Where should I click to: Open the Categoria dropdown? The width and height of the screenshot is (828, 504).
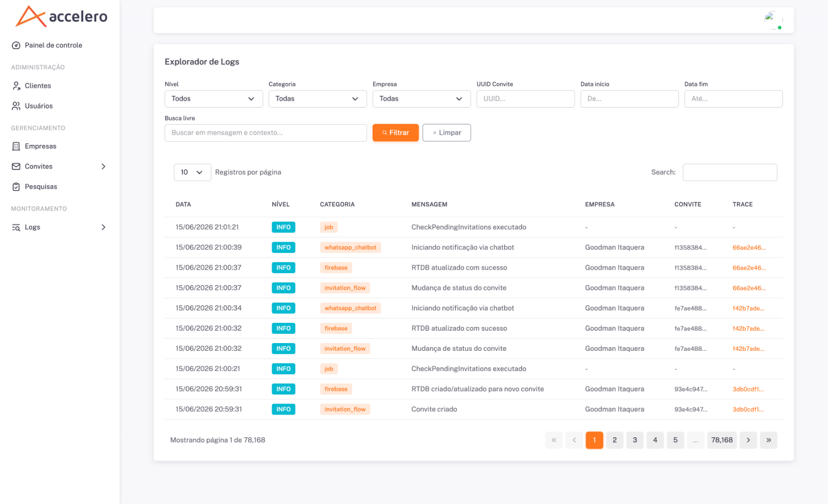[318, 99]
